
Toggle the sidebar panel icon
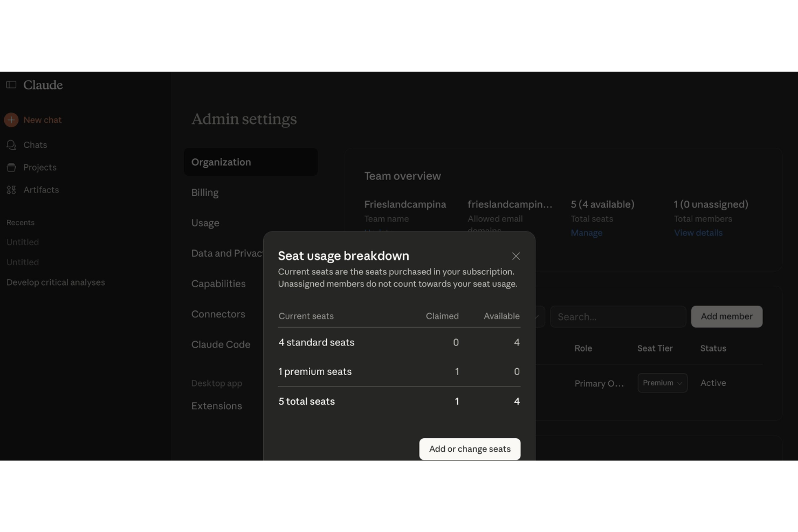11,85
